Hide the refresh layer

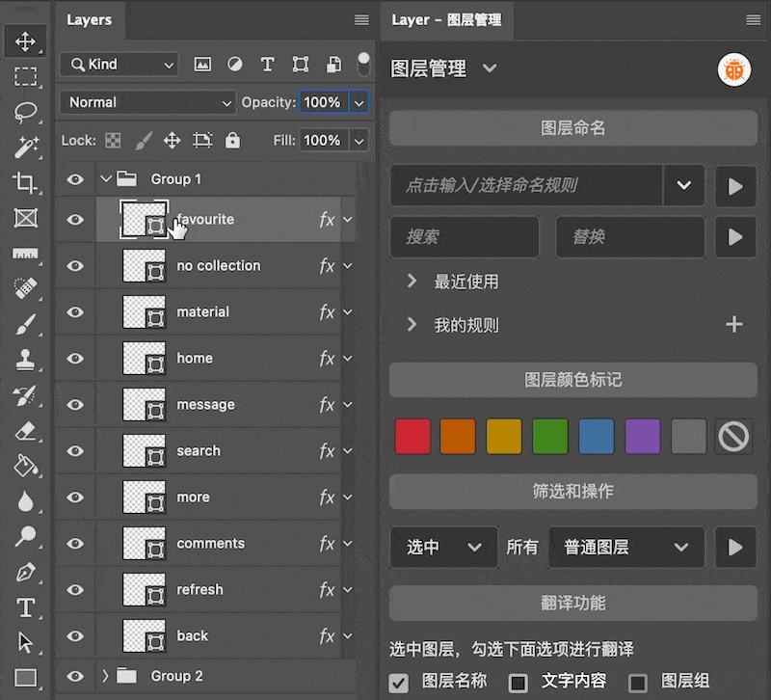tap(75, 590)
